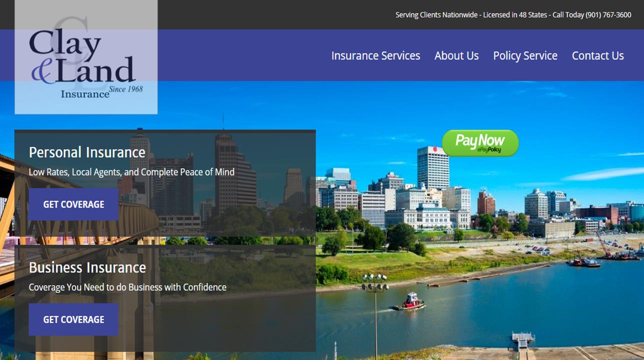
Task: Select the Business Insurance heading
Action: pyautogui.click(x=87, y=267)
